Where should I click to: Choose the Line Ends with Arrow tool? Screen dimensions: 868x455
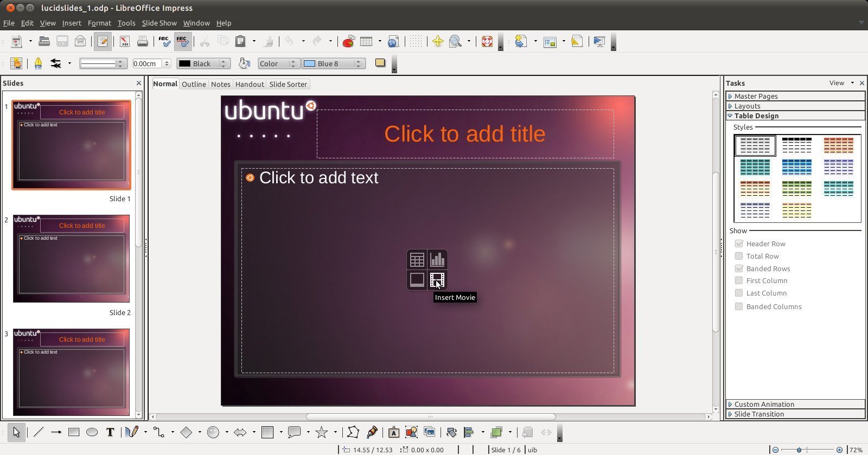(56, 432)
